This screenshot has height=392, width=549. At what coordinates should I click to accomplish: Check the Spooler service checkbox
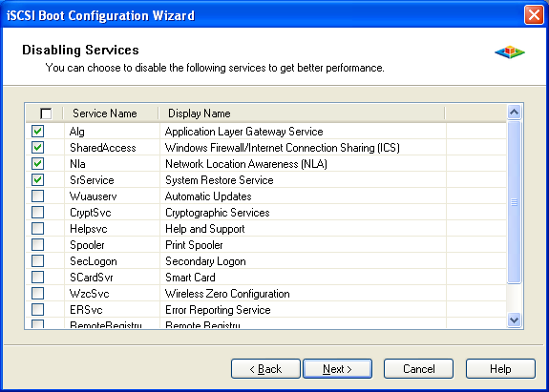click(x=38, y=244)
